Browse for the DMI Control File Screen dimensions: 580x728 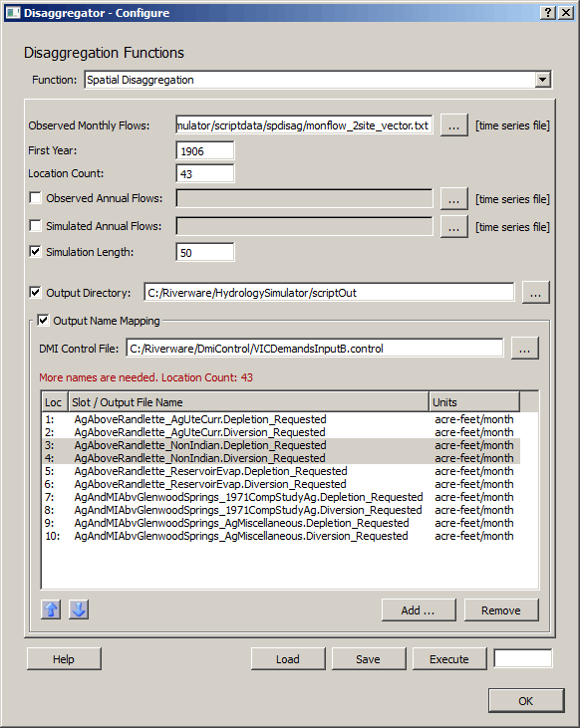[525, 349]
